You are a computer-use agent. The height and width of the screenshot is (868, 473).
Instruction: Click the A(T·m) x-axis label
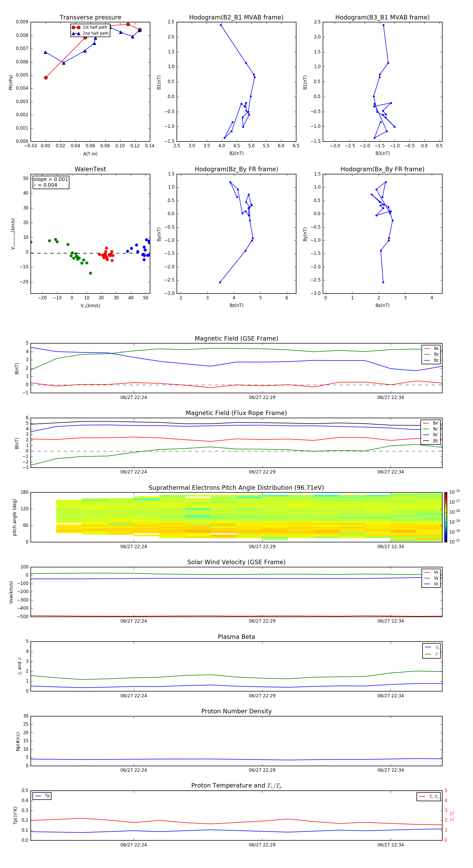coord(90,154)
